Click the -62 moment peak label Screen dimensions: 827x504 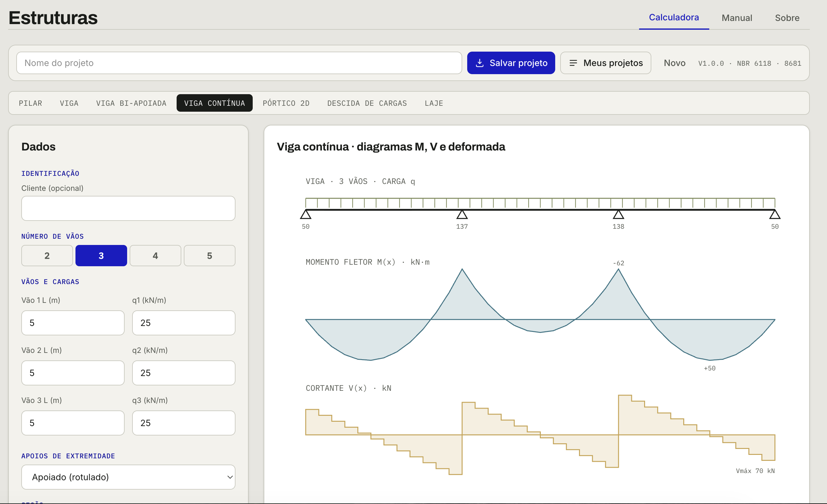pos(618,263)
